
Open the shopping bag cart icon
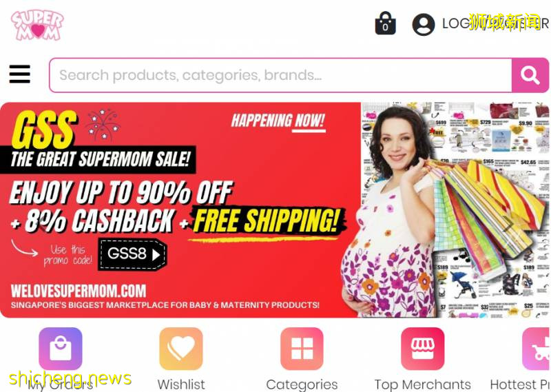(386, 23)
